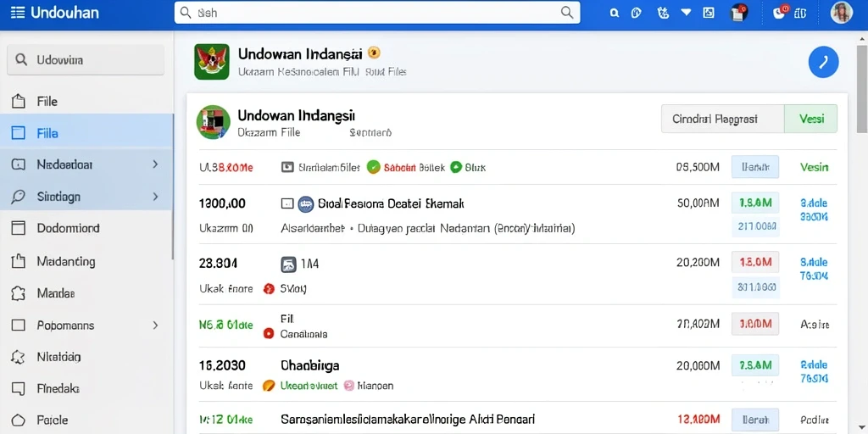Open the hamburger menu next to Undouhan
The image size is (868, 434).
pos(17,13)
